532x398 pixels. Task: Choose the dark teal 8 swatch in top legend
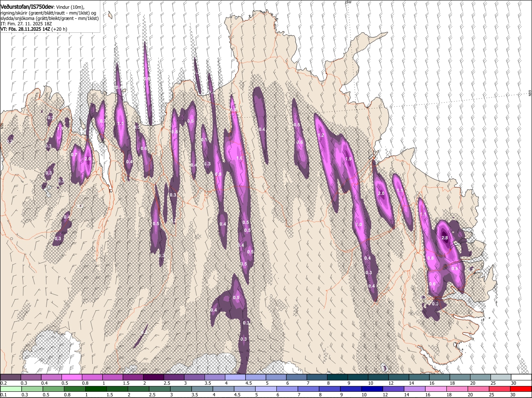(337, 377)
